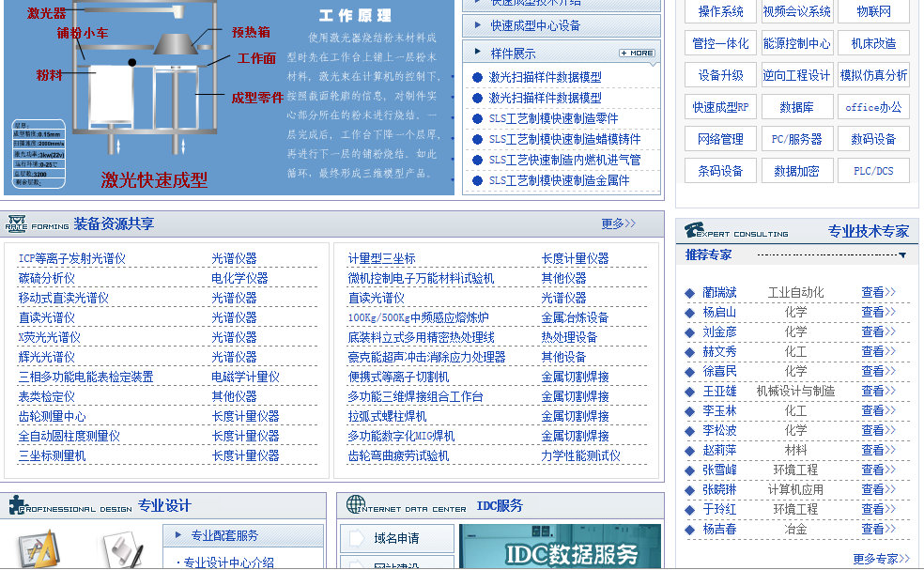Screen dimensions: 924x570
Task: Expand the 专业配套服务 section
Action: 178,535
